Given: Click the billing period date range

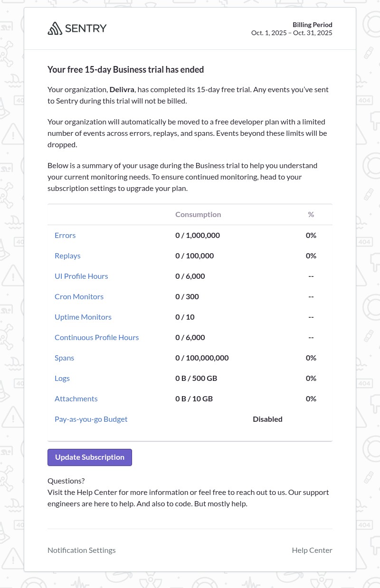Looking at the screenshot, I should click(292, 33).
